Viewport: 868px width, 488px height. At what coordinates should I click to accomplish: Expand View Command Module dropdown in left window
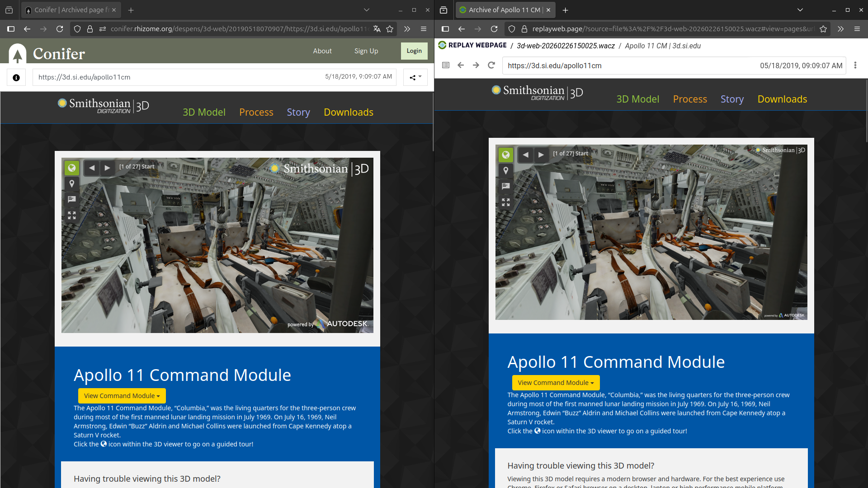[122, 396]
